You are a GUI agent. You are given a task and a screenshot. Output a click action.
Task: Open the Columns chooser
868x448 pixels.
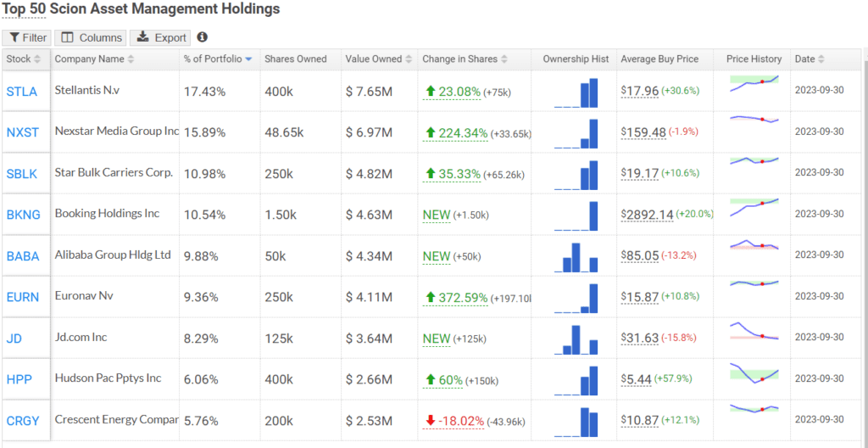coord(91,37)
